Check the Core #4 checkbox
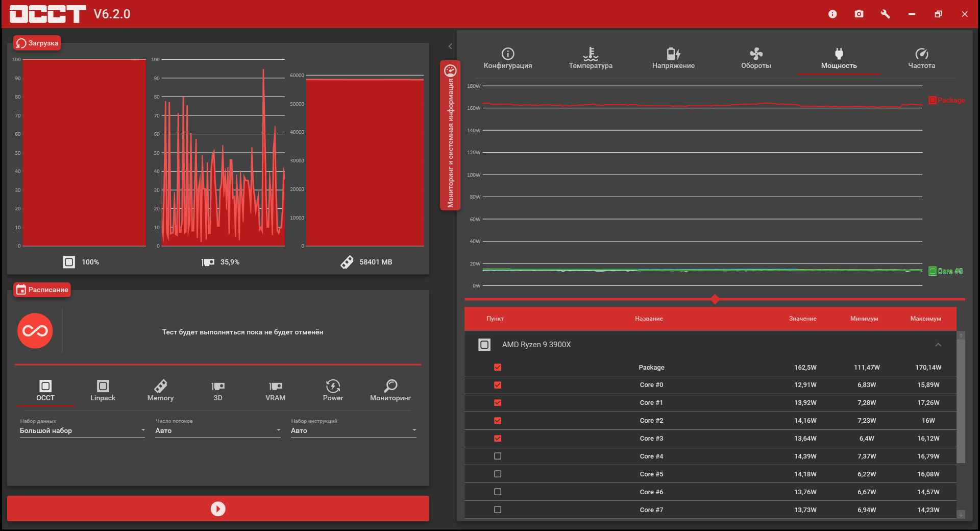Viewport: 980px width, 531px height. click(498, 456)
